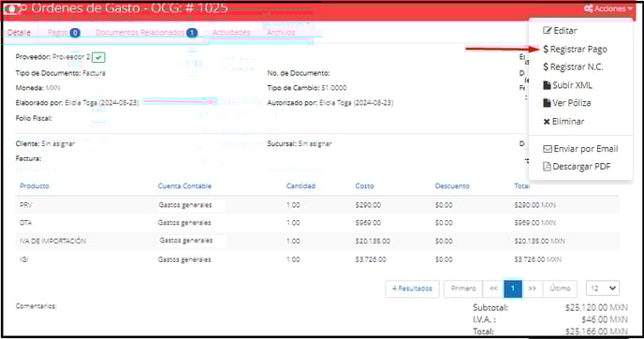Click the Descargar PDF file icon
This screenshot has height=339, width=644.
pos(547,167)
